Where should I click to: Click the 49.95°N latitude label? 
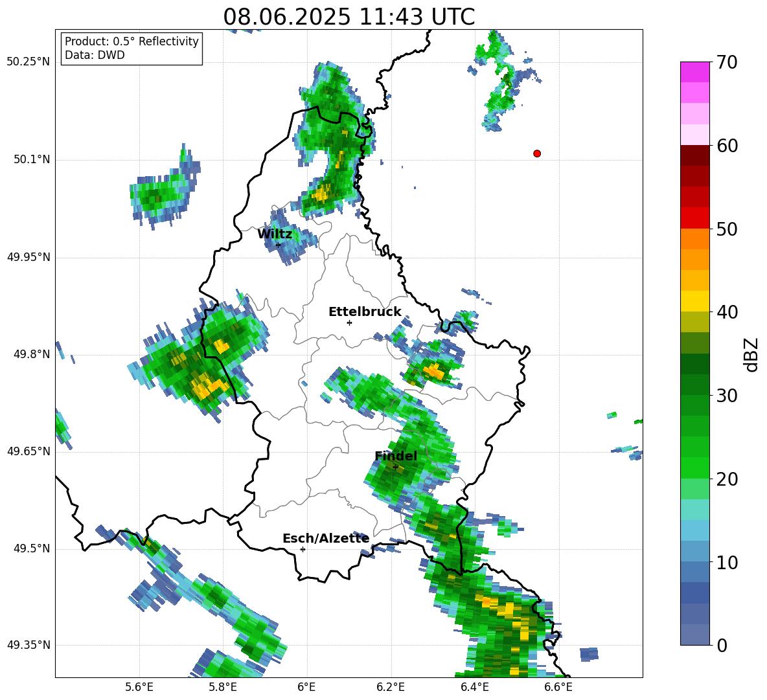pyautogui.click(x=29, y=257)
